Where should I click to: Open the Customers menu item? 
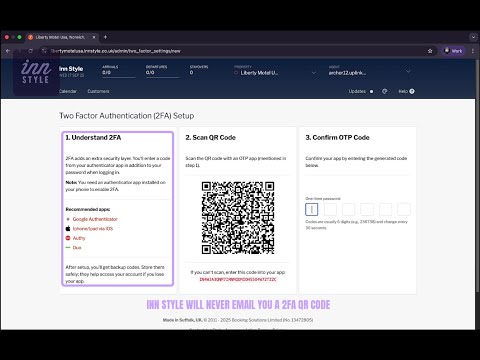tap(98, 91)
